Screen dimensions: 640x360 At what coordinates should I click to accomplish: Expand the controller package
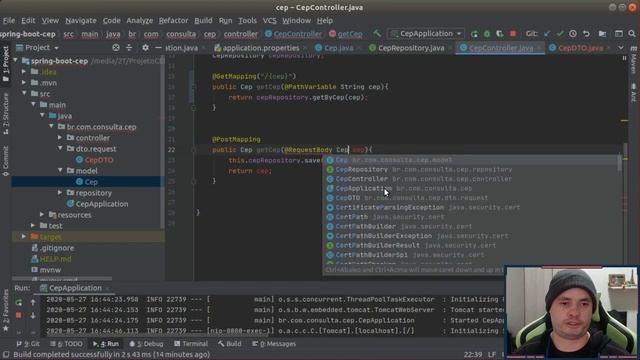click(x=60, y=138)
